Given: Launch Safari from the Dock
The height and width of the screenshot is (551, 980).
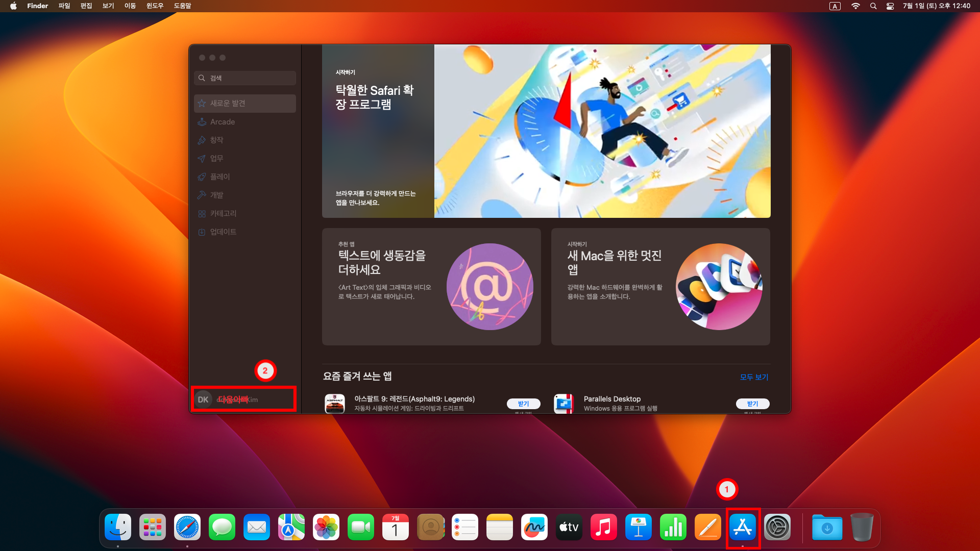Looking at the screenshot, I should (x=187, y=527).
